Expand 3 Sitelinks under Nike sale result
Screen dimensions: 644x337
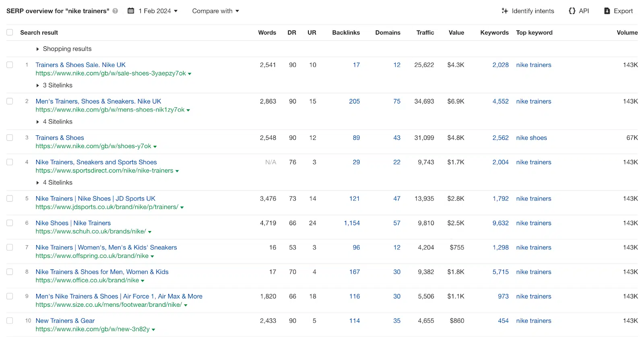[54, 85]
